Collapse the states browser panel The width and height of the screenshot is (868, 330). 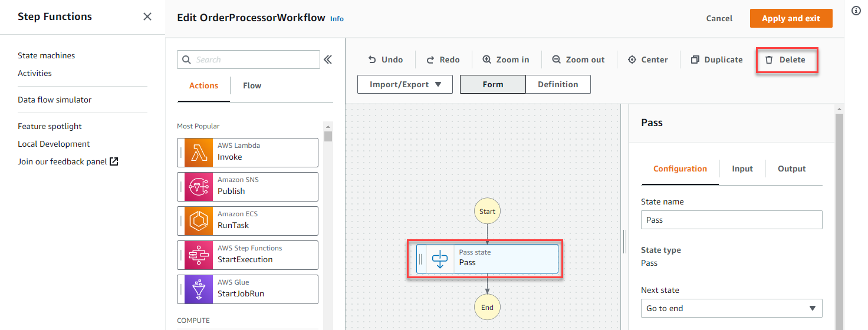coord(328,60)
